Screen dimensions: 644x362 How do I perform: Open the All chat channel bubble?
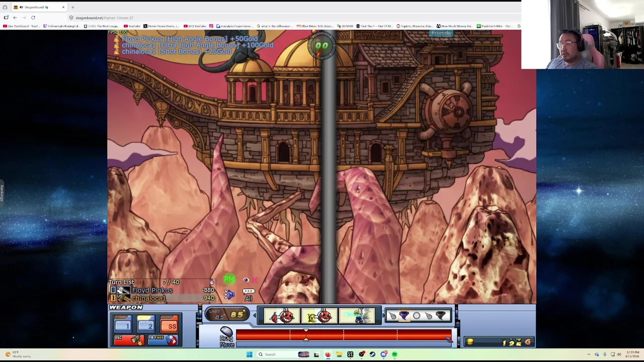tap(249, 295)
